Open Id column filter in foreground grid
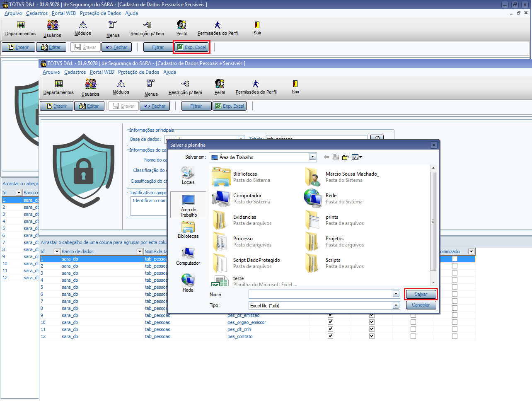 (57, 251)
